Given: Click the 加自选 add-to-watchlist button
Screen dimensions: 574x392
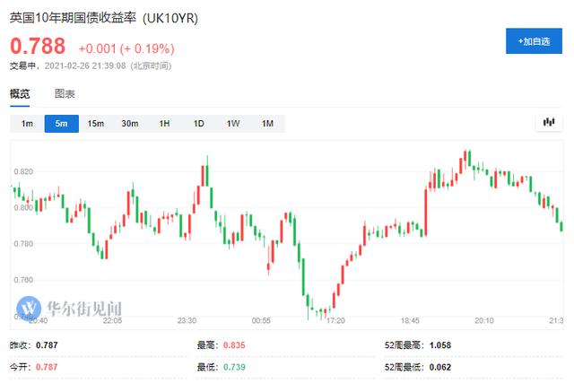Looking at the screenshot, I should pyautogui.click(x=534, y=41).
